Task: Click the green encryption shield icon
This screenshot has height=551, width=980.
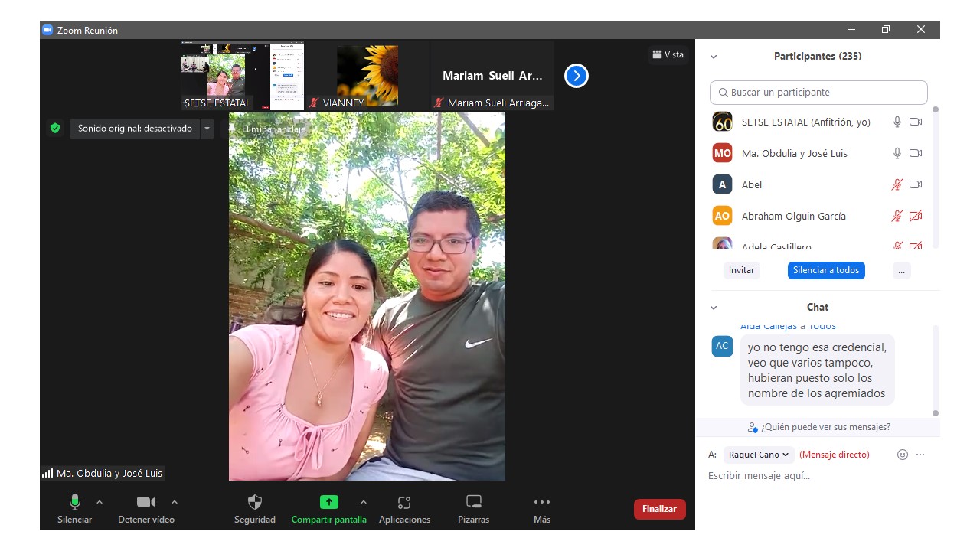Action: [x=55, y=129]
